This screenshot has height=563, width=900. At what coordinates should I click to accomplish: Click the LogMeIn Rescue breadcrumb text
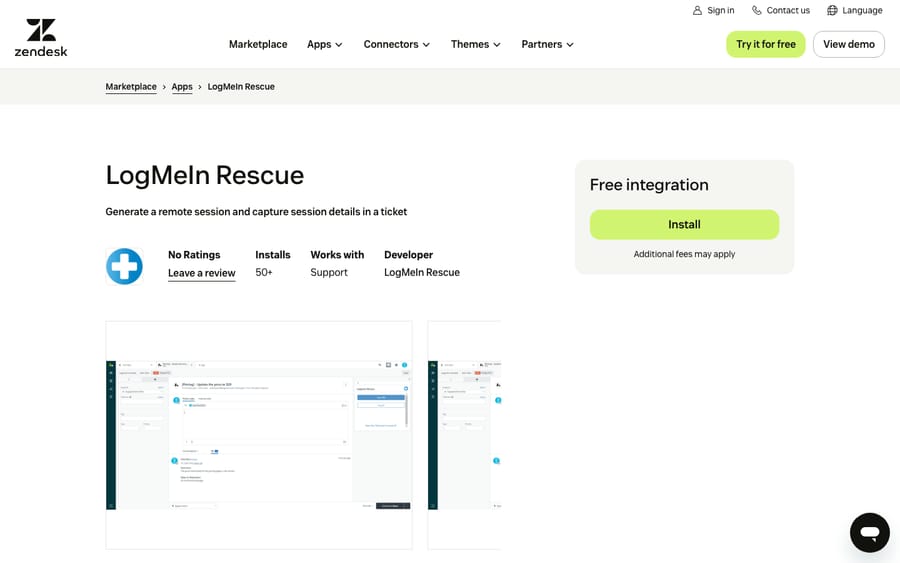(241, 87)
